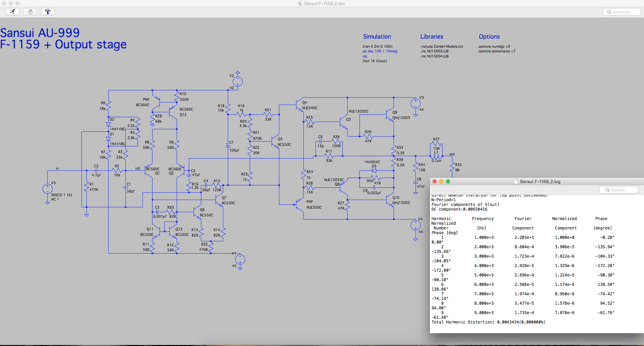Click the main window search field

tap(621, 12)
